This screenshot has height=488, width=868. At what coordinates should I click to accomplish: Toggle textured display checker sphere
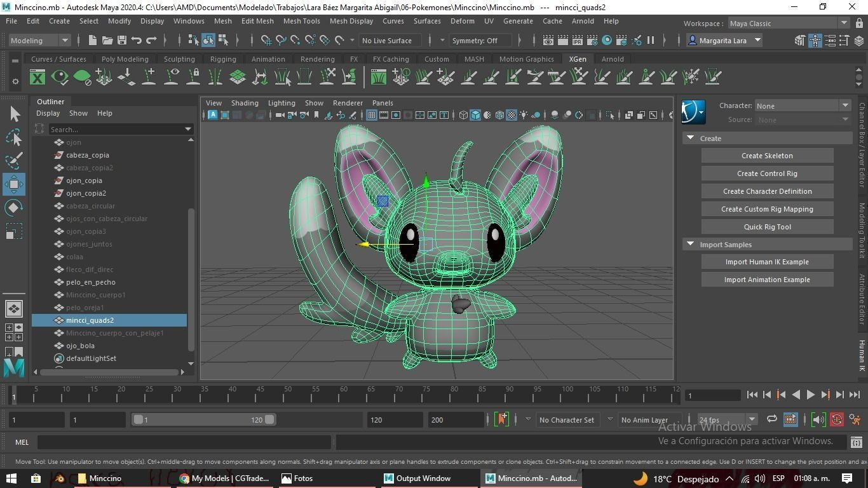[x=512, y=115]
